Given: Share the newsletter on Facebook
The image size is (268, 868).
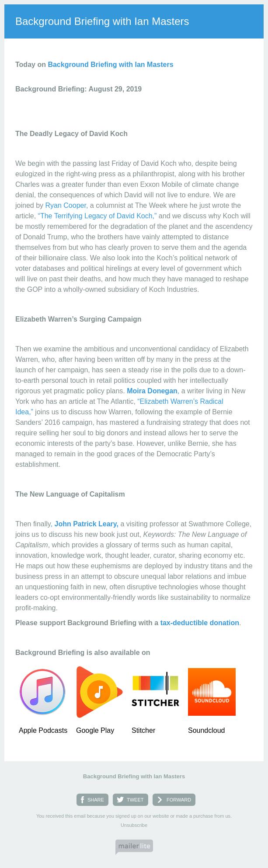Looking at the screenshot, I should pos(92,800).
